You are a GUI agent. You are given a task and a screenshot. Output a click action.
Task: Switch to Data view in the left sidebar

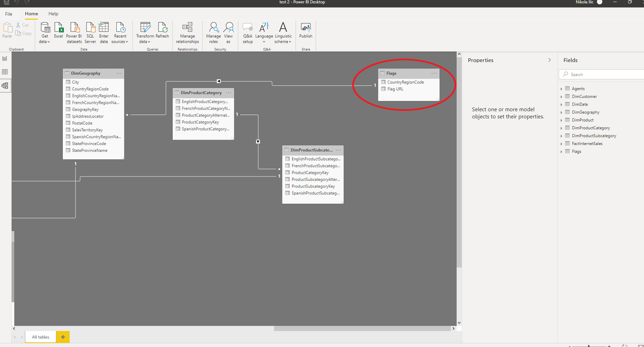click(x=5, y=72)
